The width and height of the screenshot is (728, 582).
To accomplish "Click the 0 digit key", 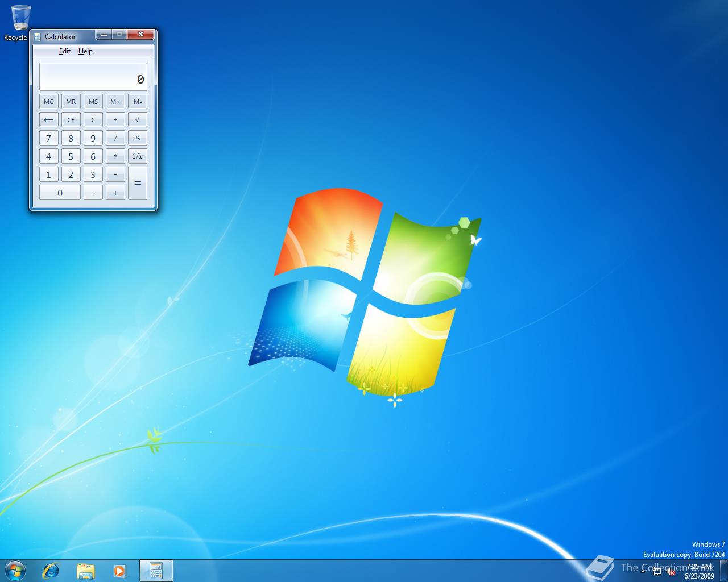I will pos(60,193).
